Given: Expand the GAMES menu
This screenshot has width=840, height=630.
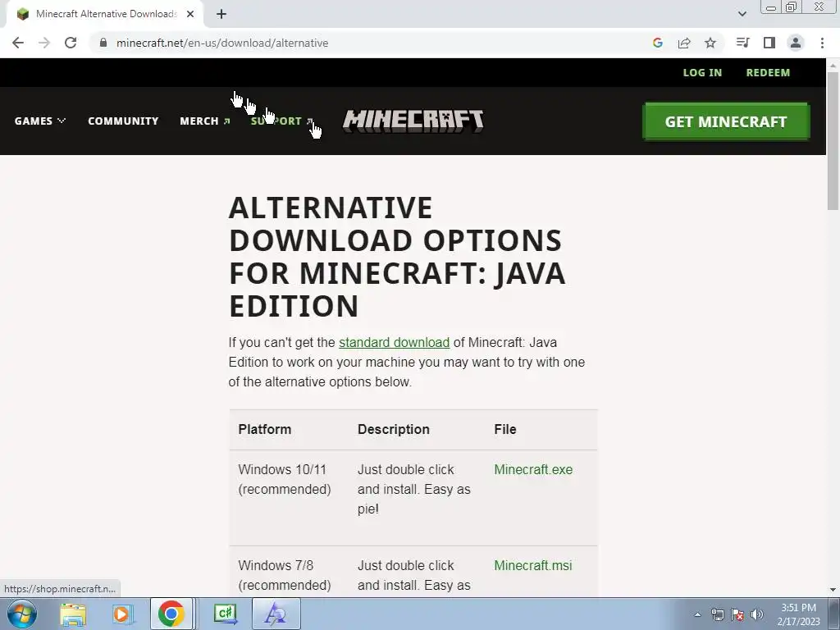Looking at the screenshot, I should click(x=40, y=121).
